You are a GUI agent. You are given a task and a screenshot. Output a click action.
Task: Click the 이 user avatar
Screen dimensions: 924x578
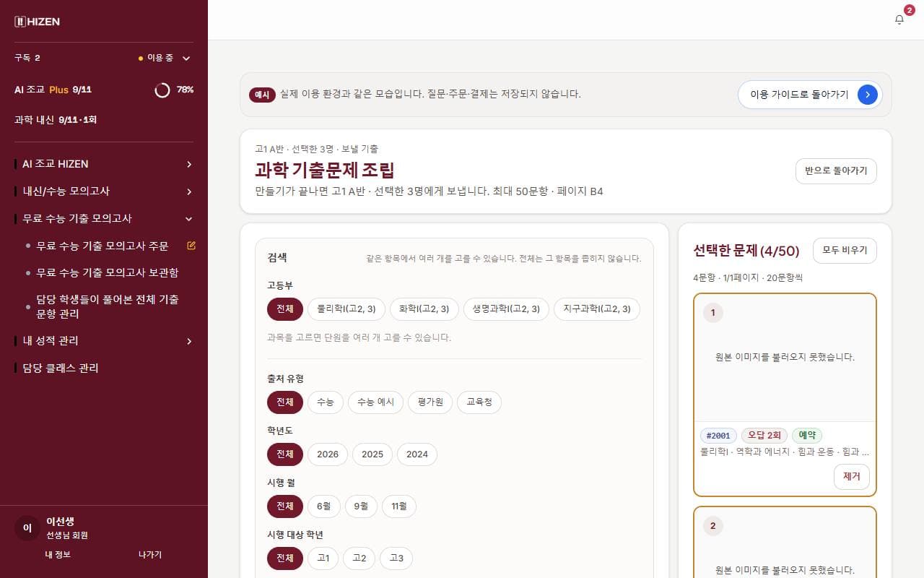[27, 528]
